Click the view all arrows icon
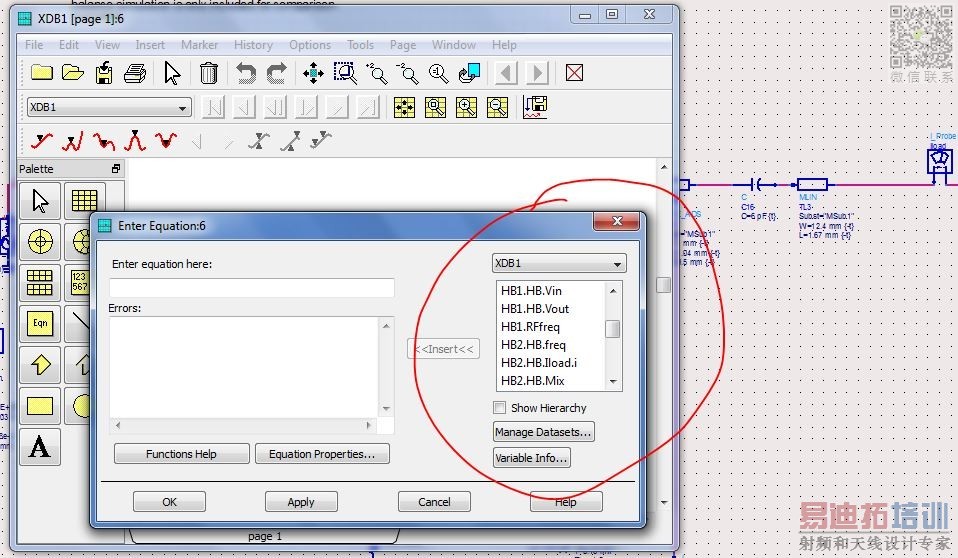Viewport: 958px width, 558px height. [313, 73]
